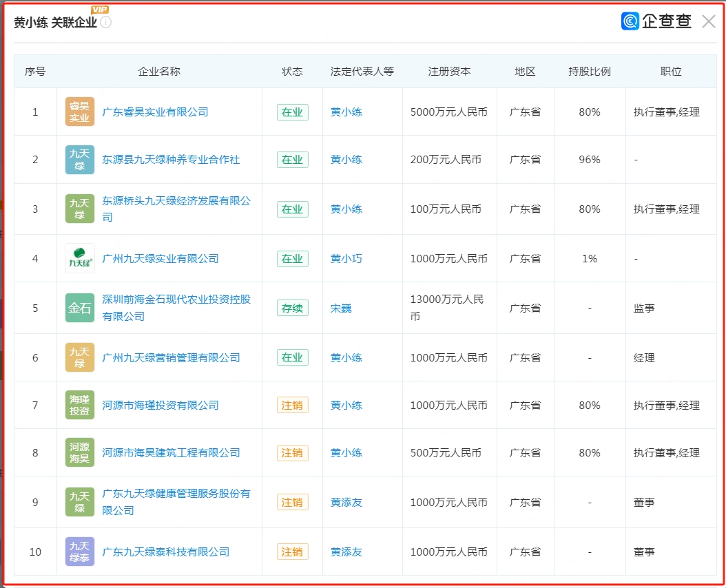
Task: Click 黄小练 in the 广东睿昊实业 row
Action: [x=346, y=112]
